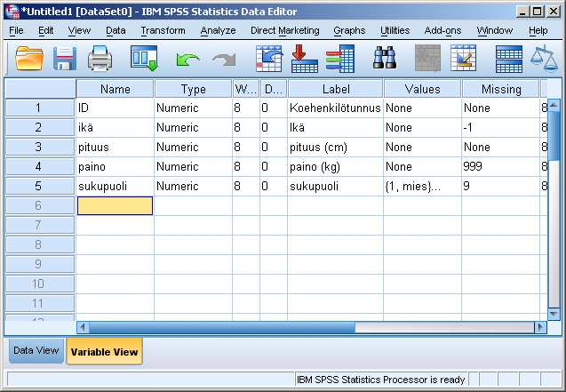Open the Analyze menu
Viewport: 566px width, 392px height.
[218, 31]
